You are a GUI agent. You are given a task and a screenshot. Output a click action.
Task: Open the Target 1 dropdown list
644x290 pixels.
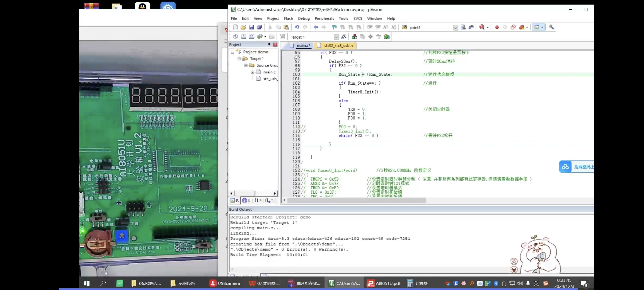[336, 37]
